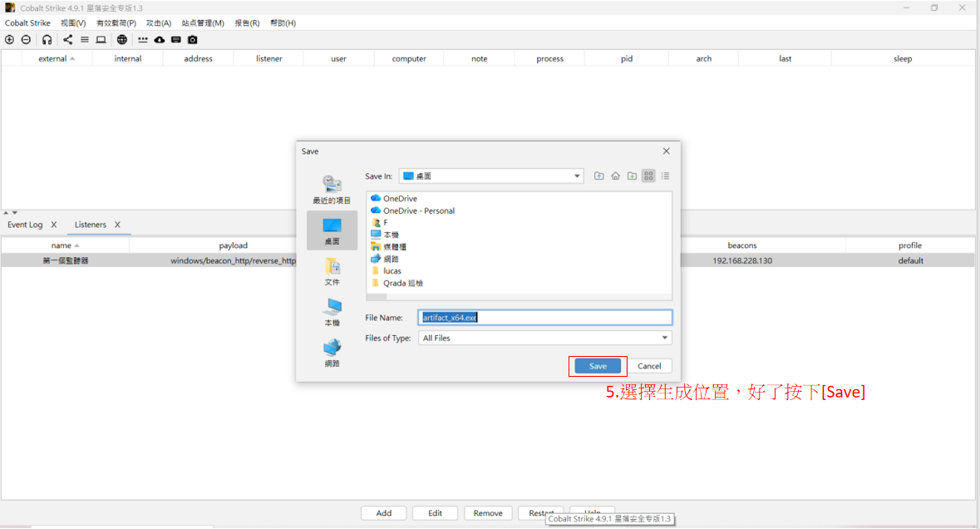Switch to the Listeners tab

pos(90,225)
